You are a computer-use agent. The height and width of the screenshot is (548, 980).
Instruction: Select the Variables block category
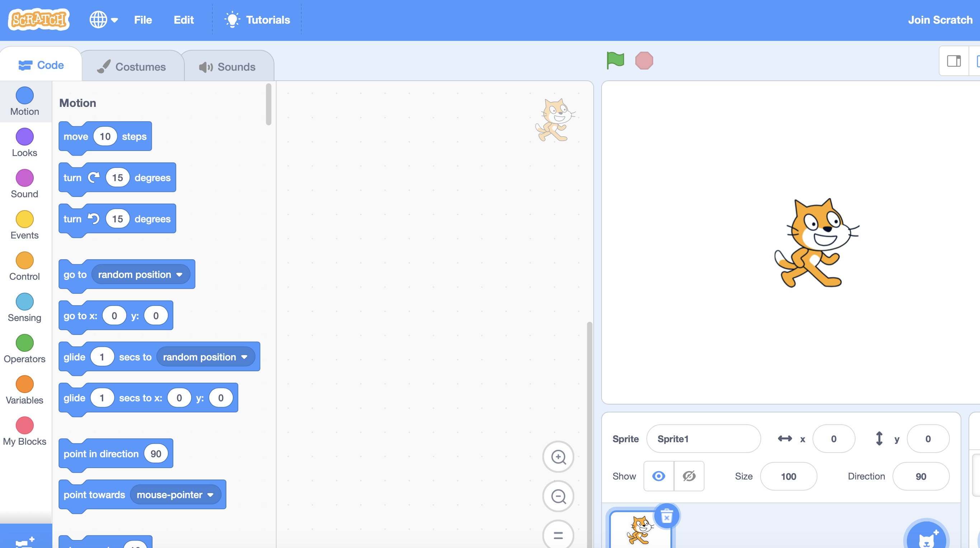coord(25,390)
